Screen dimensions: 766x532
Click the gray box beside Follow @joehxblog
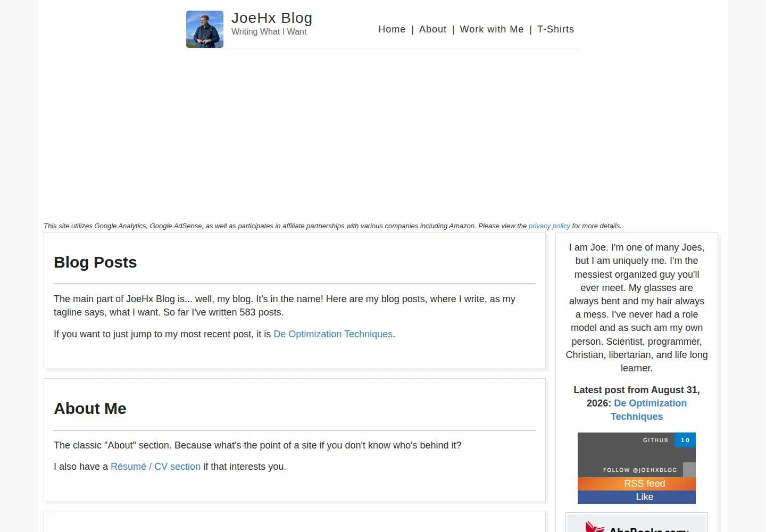[x=689, y=470]
